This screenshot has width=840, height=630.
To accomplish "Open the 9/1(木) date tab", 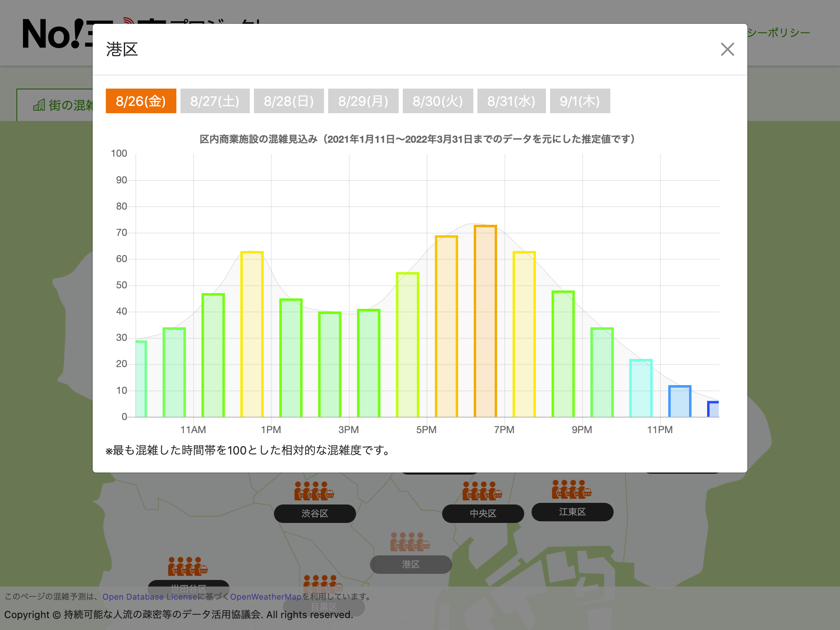I will 580,101.
